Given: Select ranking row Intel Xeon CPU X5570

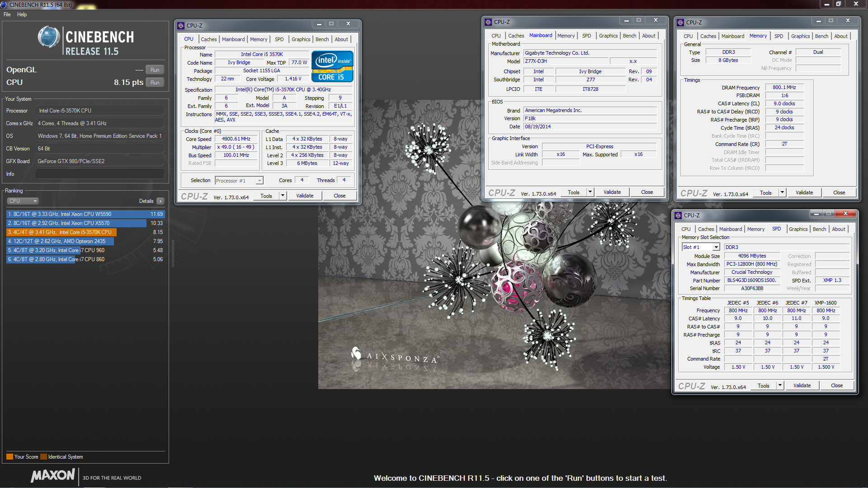Looking at the screenshot, I should [x=85, y=223].
